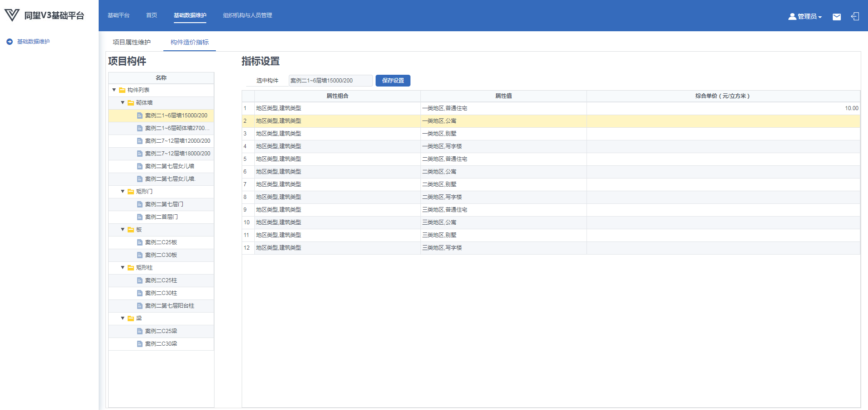868x410 pixels.
Task: Click the 板 folder icon
Action: coord(131,230)
